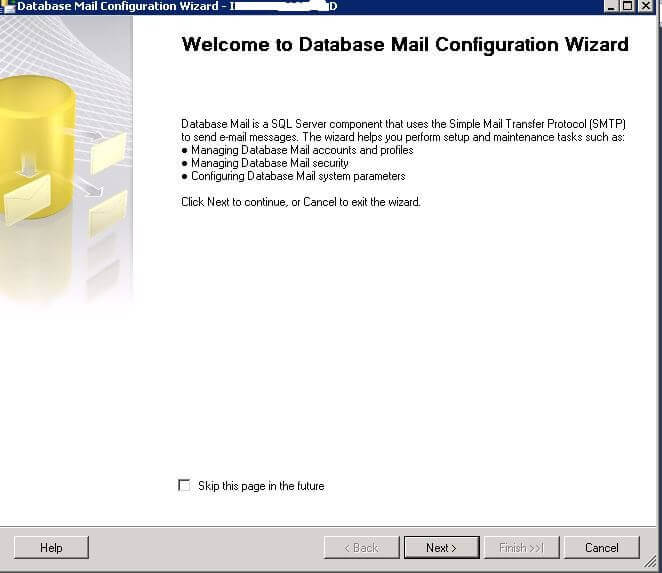Click the disabled Back button
662x573 pixels.
pyautogui.click(x=361, y=547)
